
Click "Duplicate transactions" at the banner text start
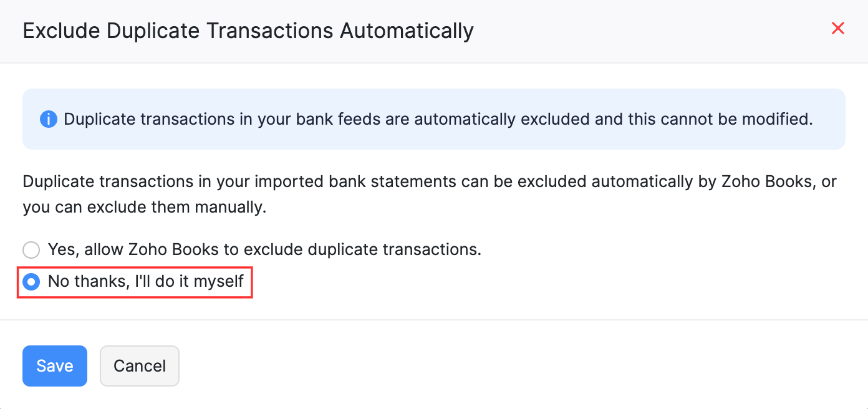click(128, 119)
